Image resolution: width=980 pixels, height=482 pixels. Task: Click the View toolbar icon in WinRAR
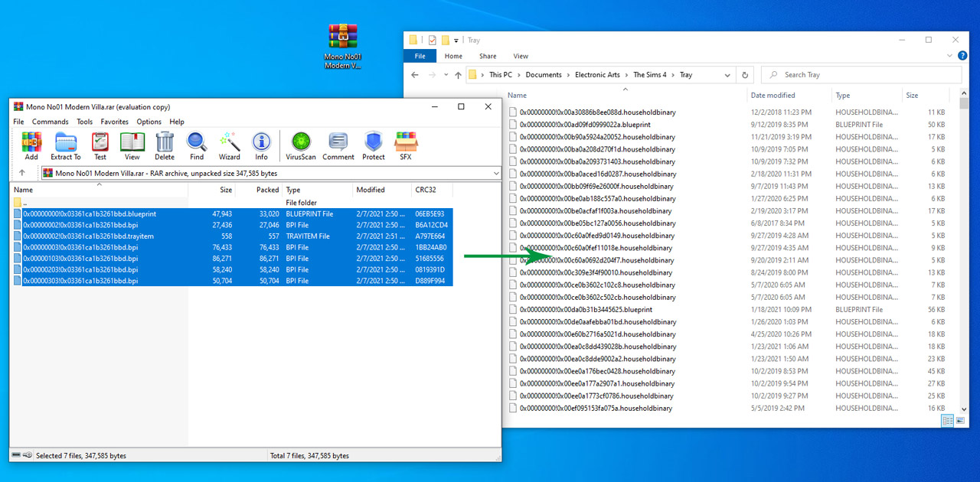(132, 145)
